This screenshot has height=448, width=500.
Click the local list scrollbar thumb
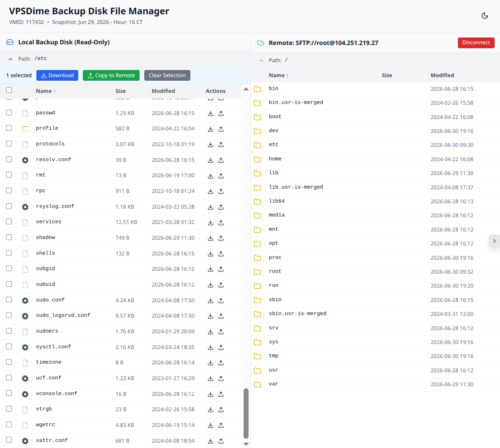246,413
